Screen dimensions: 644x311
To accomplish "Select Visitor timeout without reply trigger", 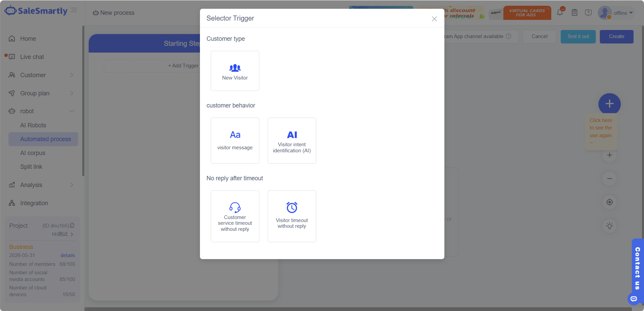I will tap(292, 216).
